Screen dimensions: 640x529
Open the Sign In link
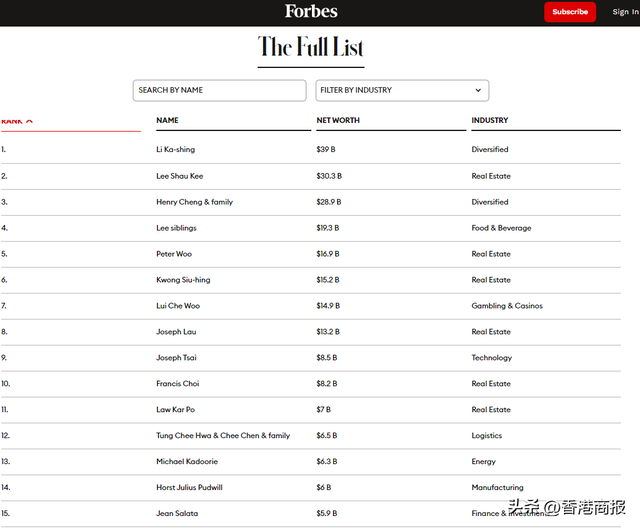[x=625, y=12]
